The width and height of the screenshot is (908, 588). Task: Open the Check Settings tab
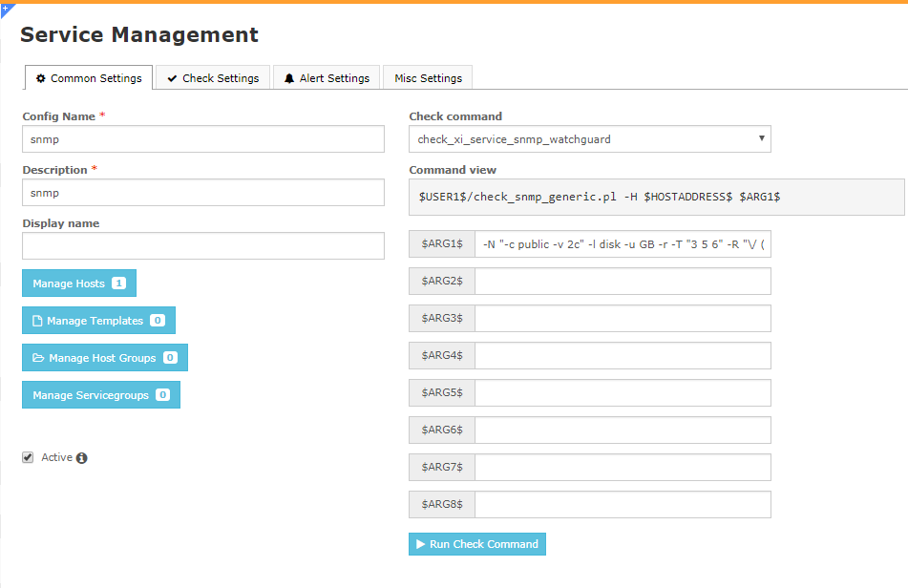point(212,78)
